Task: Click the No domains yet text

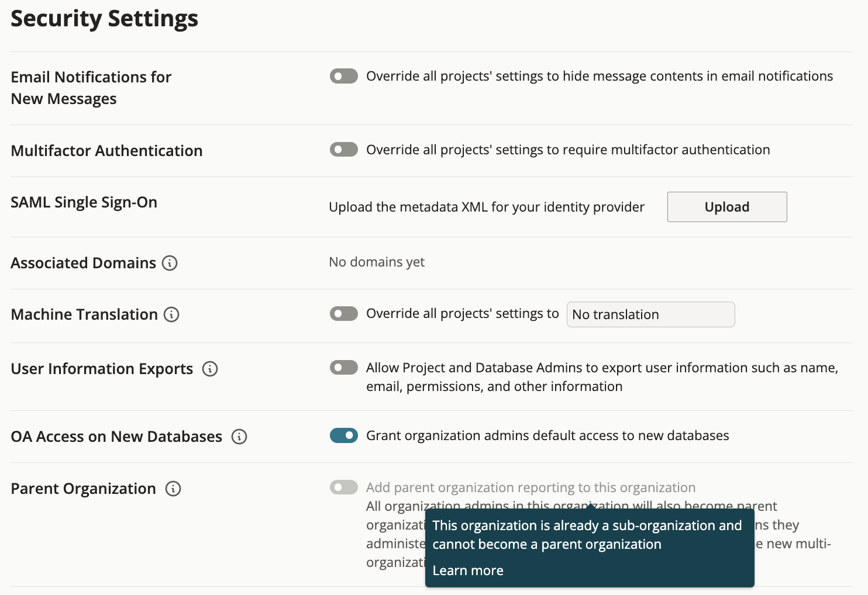Action: point(376,262)
